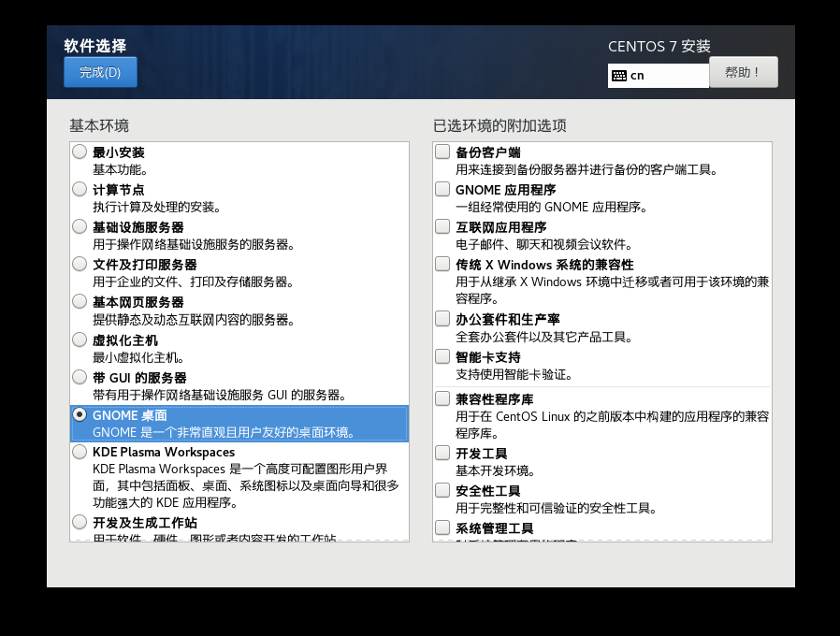840x636 pixels.
Task: Click description 执行计算及处理的安装。
Action: pos(157,208)
